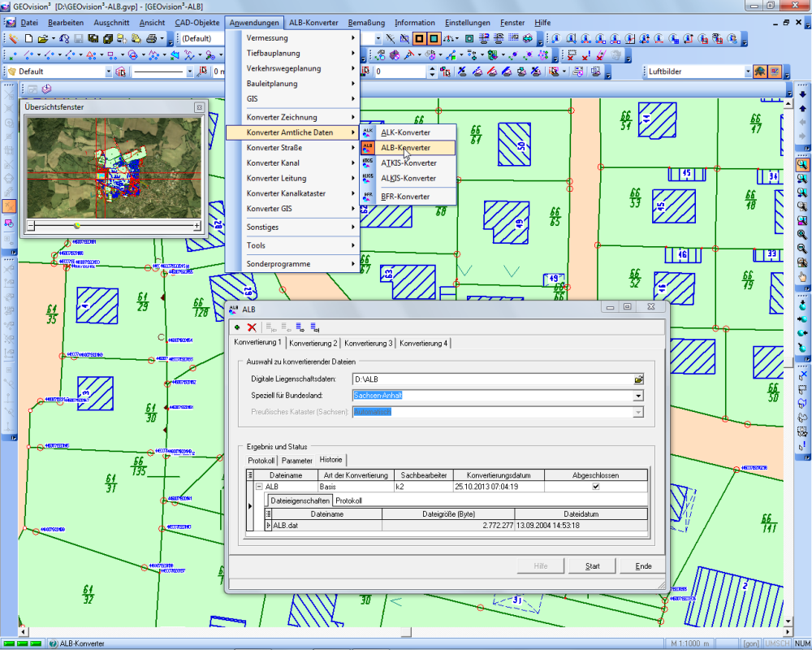Click the triangle points icon in second toolbar
The width and height of the screenshot is (812, 650).
pos(91,55)
